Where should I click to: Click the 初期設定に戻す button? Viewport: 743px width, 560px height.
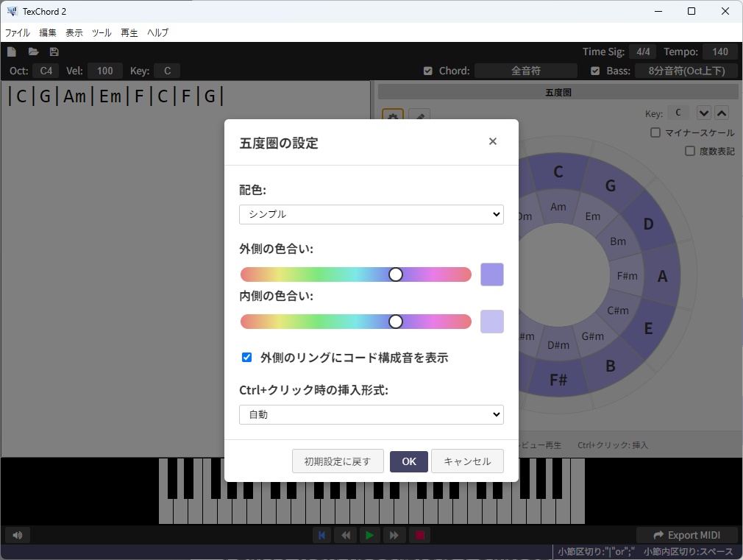pyautogui.click(x=338, y=461)
